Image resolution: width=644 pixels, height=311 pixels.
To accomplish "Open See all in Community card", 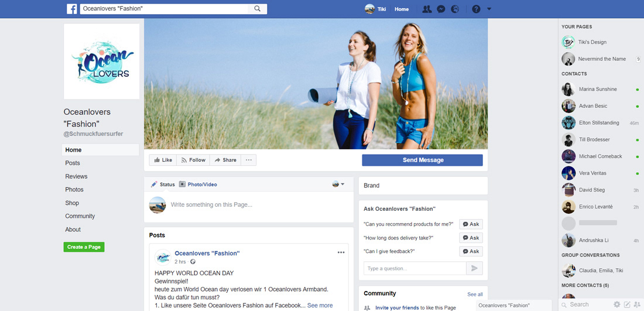I will coord(475,294).
